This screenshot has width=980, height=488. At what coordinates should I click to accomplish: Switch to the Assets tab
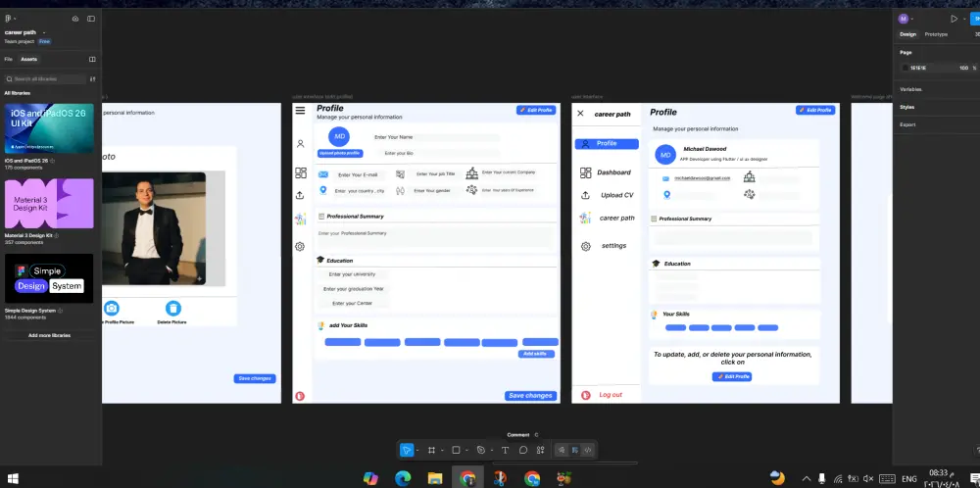tap(28, 60)
